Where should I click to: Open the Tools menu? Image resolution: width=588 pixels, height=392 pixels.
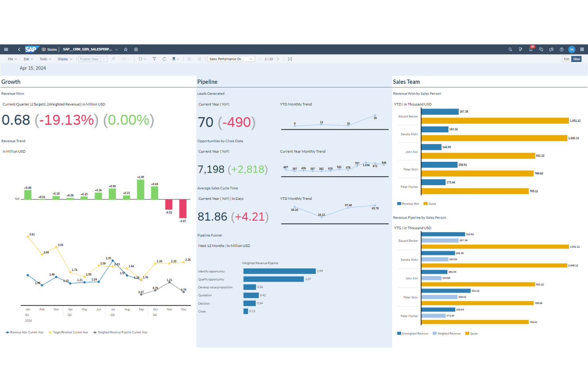click(44, 59)
